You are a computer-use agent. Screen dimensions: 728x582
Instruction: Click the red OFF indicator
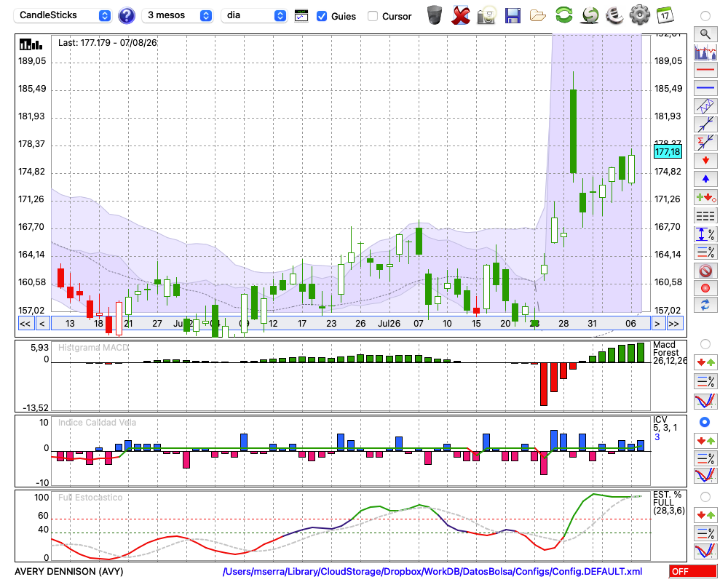(693, 571)
